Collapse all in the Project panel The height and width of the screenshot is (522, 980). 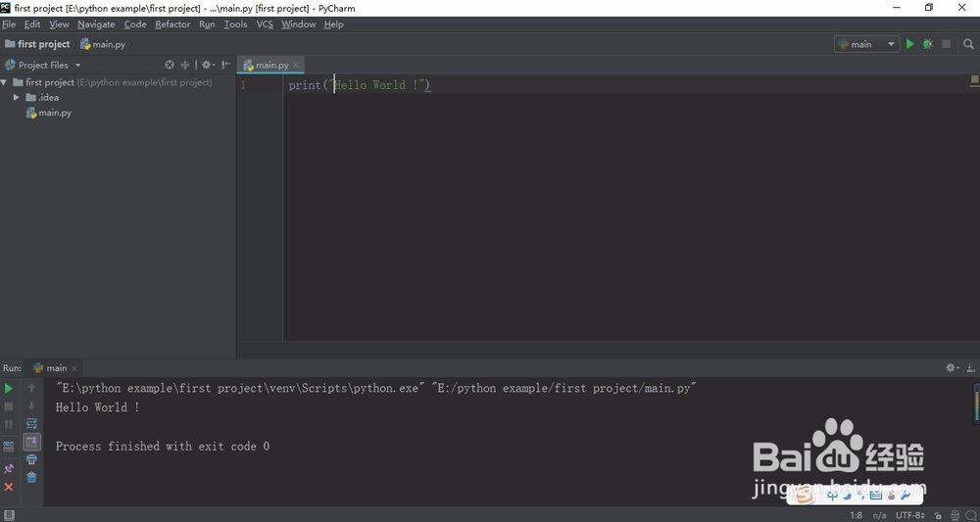tap(185, 65)
